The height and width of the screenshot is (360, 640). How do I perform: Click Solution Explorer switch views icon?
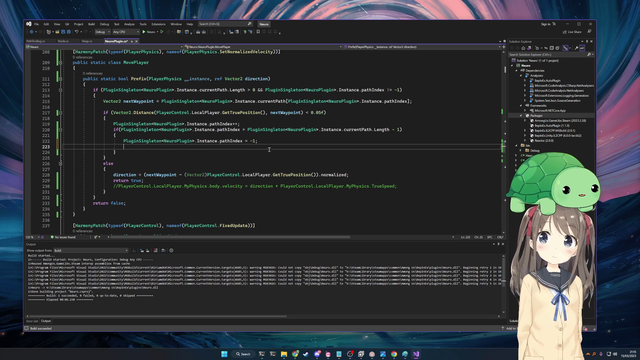tap(529, 48)
